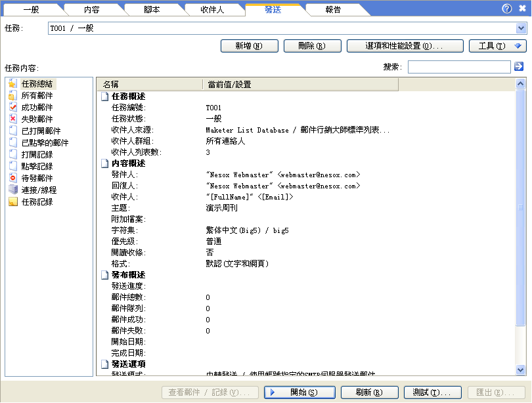Switch to the 報告 tab

(x=333, y=10)
